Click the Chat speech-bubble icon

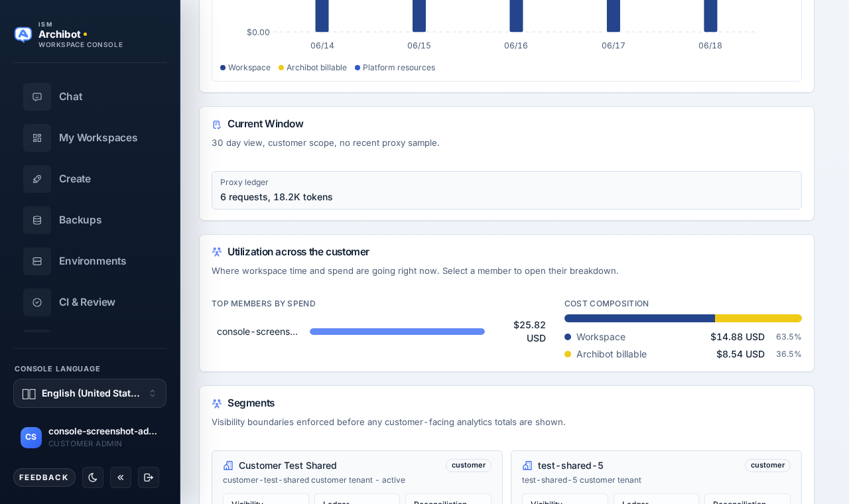(37, 97)
